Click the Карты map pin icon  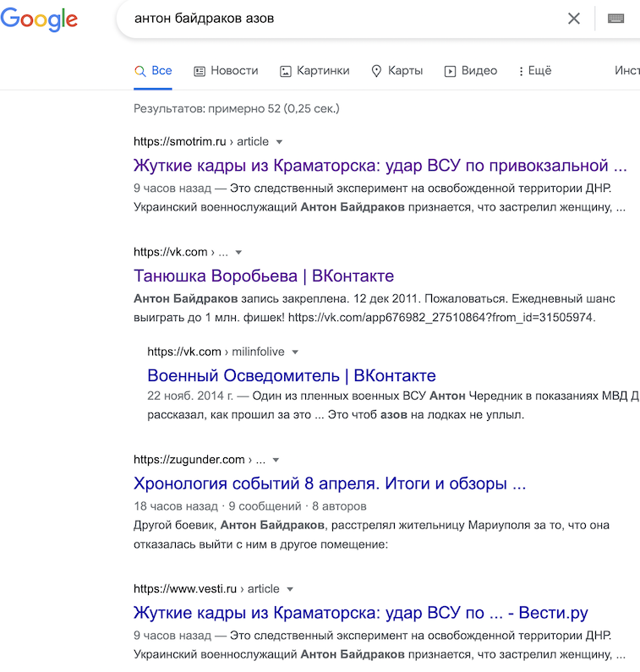click(376, 71)
